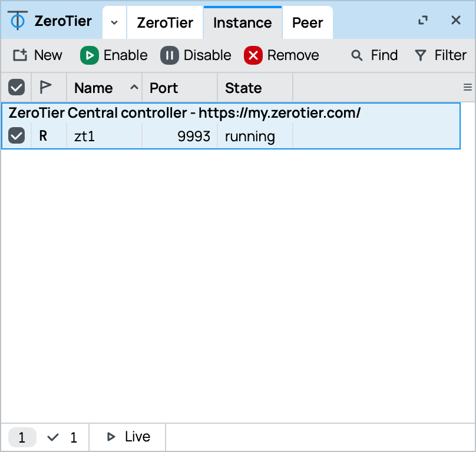Open Find search

(x=374, y=55)
